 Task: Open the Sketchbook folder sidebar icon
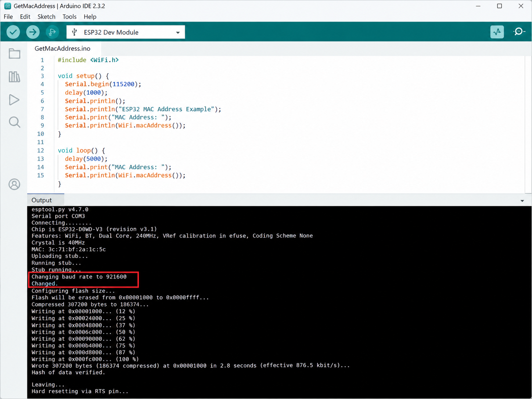14,54
